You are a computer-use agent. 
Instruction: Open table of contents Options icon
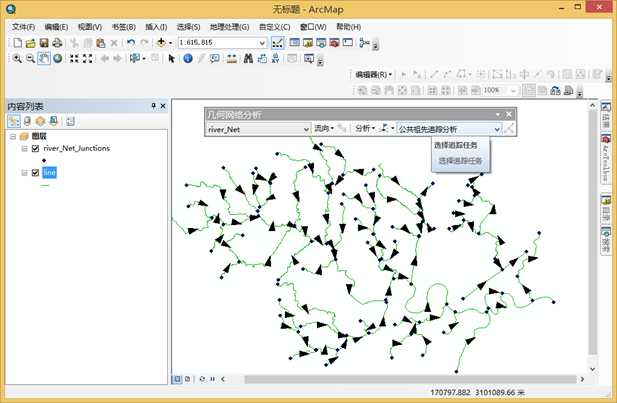[70, 121]
